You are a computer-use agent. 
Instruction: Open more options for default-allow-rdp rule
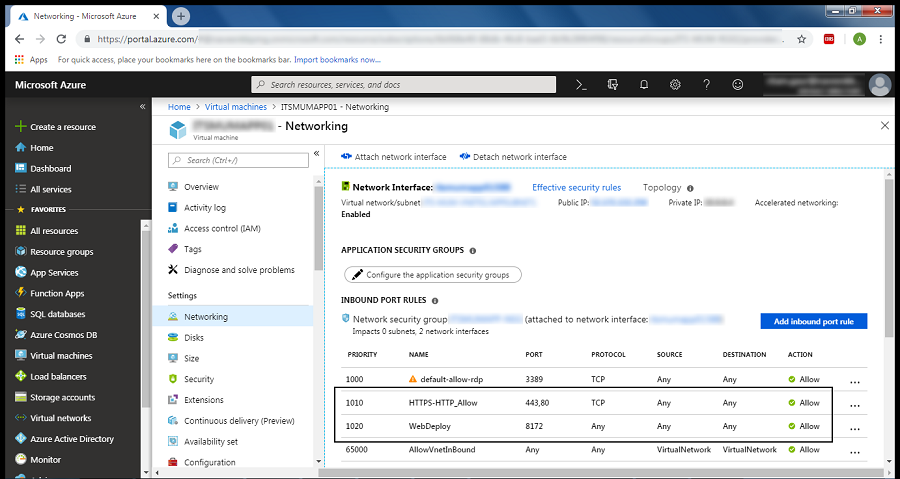pyautogui.click(x=855, y=381)
